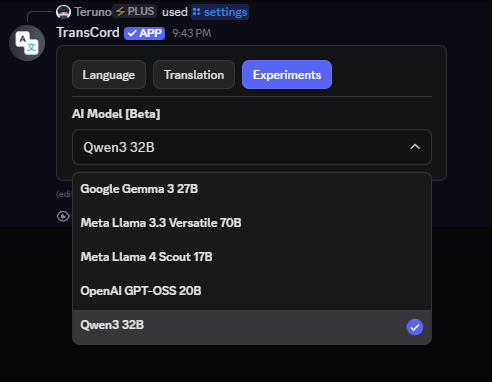This screenshot has height=382, width=492.
Task: Click the Teruno username
Action: pos(93,12)
